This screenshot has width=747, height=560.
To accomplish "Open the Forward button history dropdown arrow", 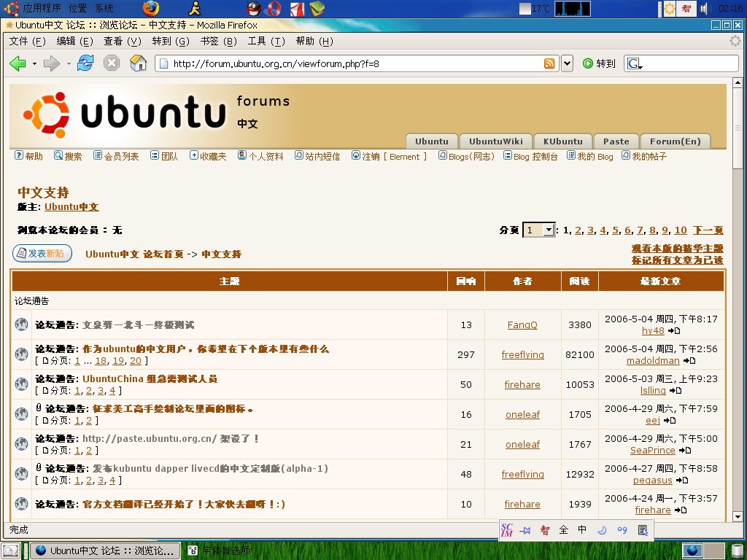I will [x=68, y=63].
